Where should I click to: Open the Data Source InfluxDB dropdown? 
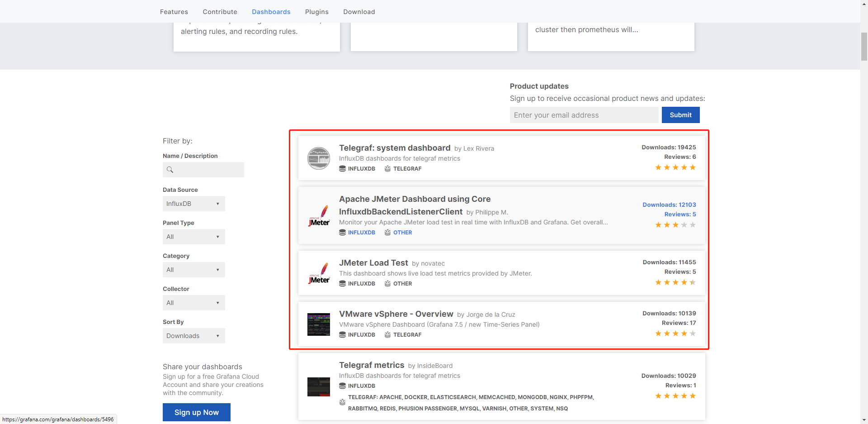(x=193, y=204)
